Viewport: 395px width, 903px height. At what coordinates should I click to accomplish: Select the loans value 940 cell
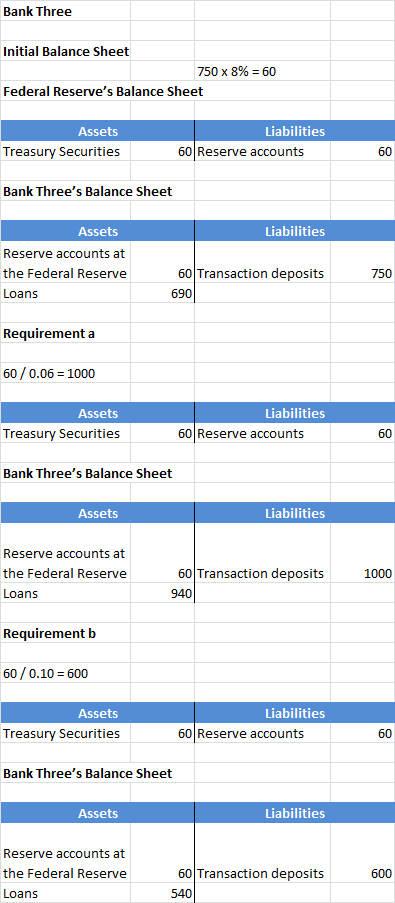tap(162, 593)
